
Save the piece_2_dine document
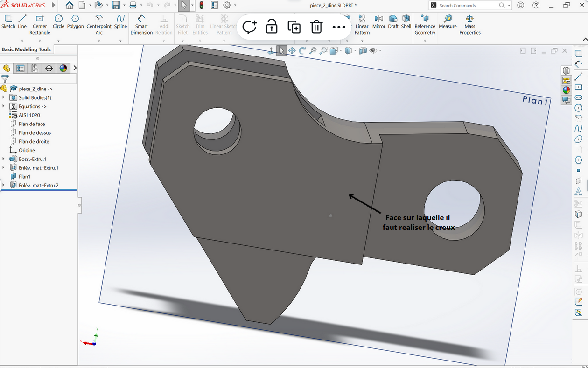point(115,5)
